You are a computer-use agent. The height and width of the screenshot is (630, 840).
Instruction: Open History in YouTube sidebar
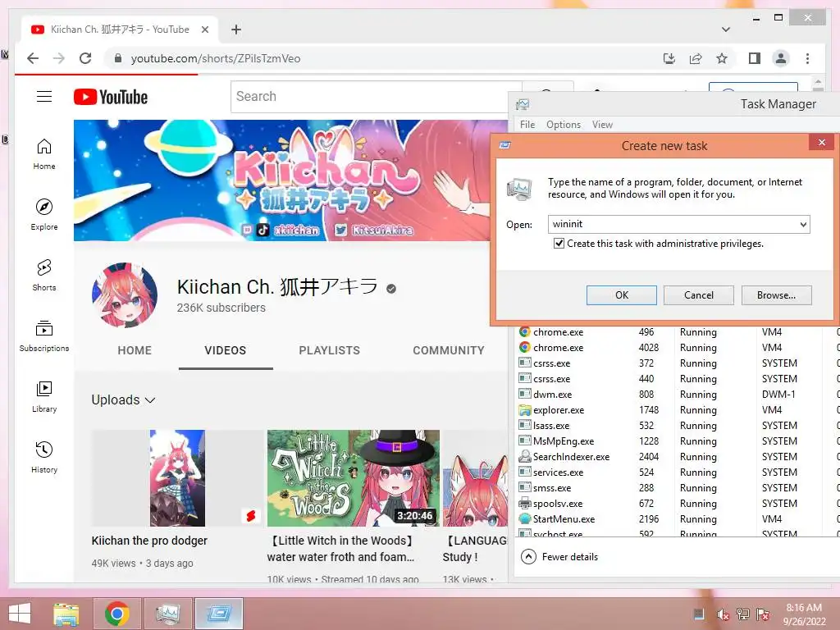coord(44,457)
